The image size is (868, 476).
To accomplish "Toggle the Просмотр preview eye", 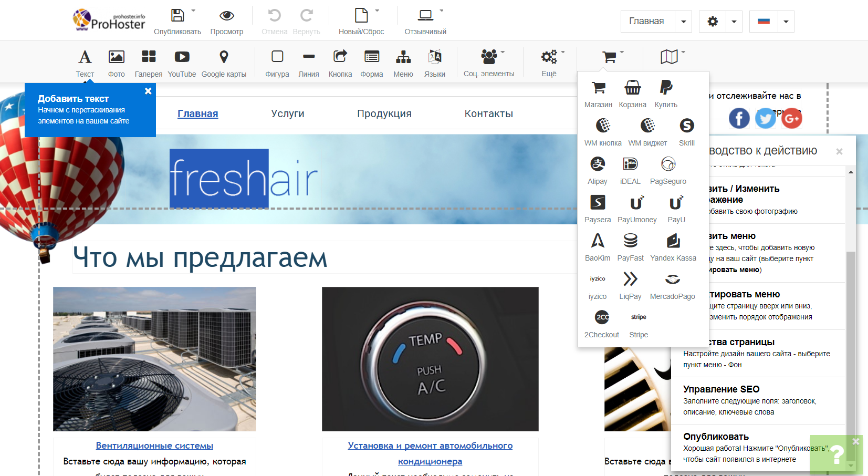I will click(x=227, y=16).
